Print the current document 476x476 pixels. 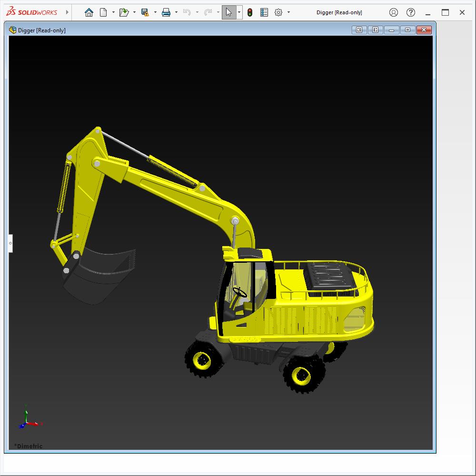tap(166, 12)
